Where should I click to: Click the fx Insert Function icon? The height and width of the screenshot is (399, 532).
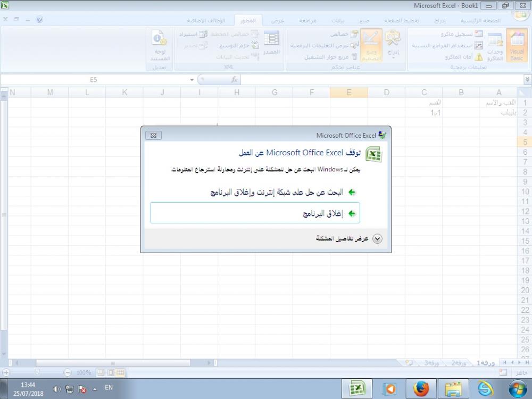click(234, 80)
